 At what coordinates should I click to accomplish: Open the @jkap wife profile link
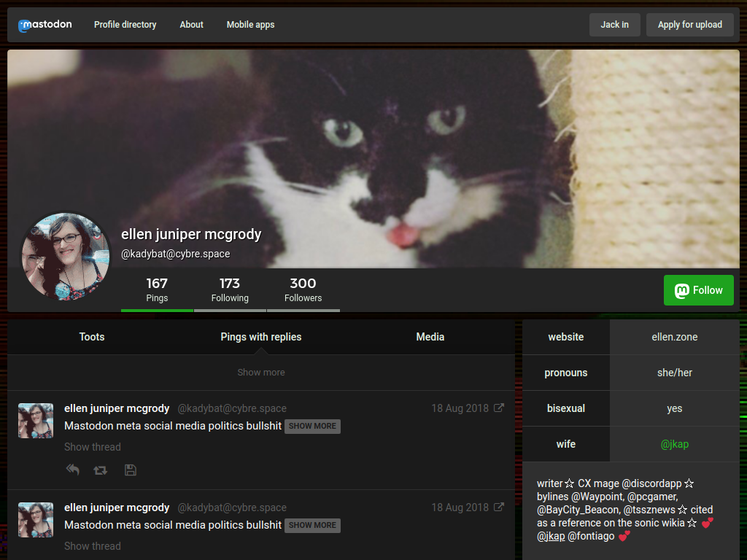(675, 444)
